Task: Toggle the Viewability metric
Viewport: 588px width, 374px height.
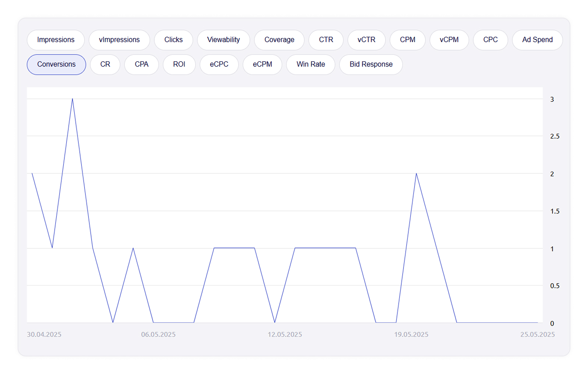Action: point(223,40)
